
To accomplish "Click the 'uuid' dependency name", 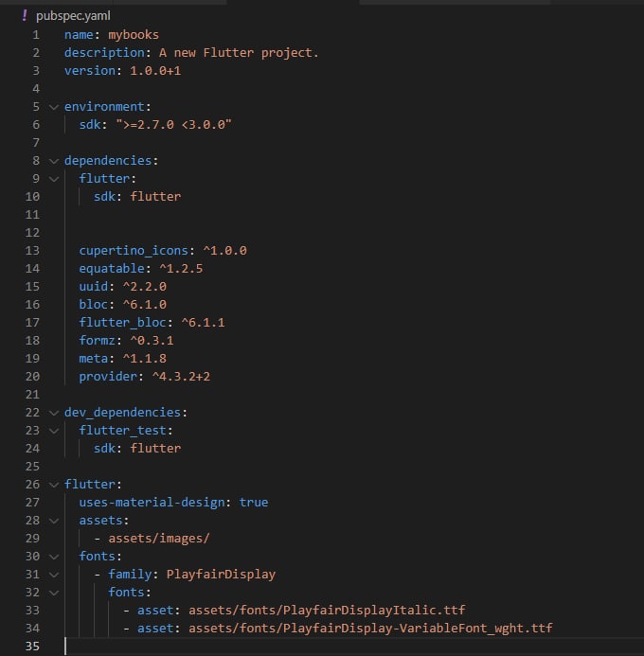I will coord(94,287).
